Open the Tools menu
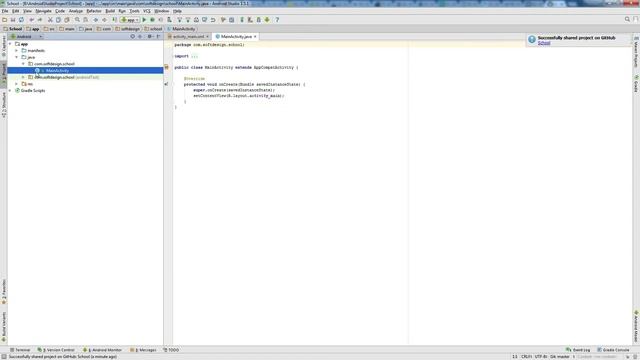Screen dimensions: 640x360 pyautogui.click(x=134, y=11)
